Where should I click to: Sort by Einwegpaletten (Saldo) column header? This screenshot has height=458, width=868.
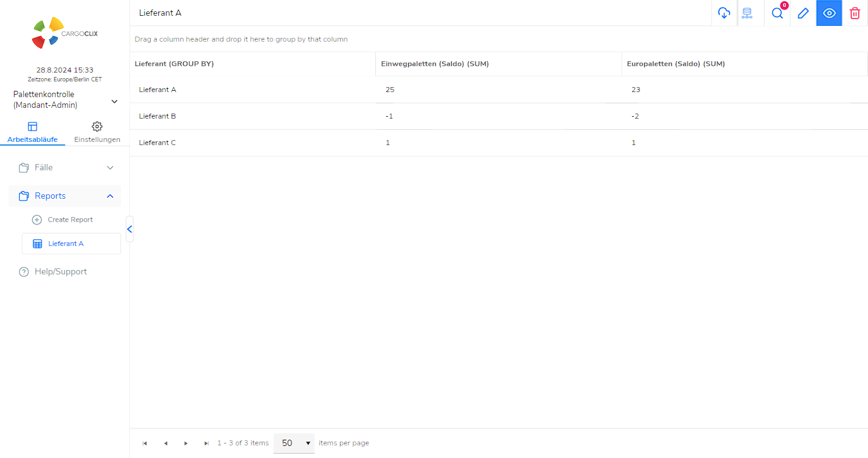tap(435, 64)
